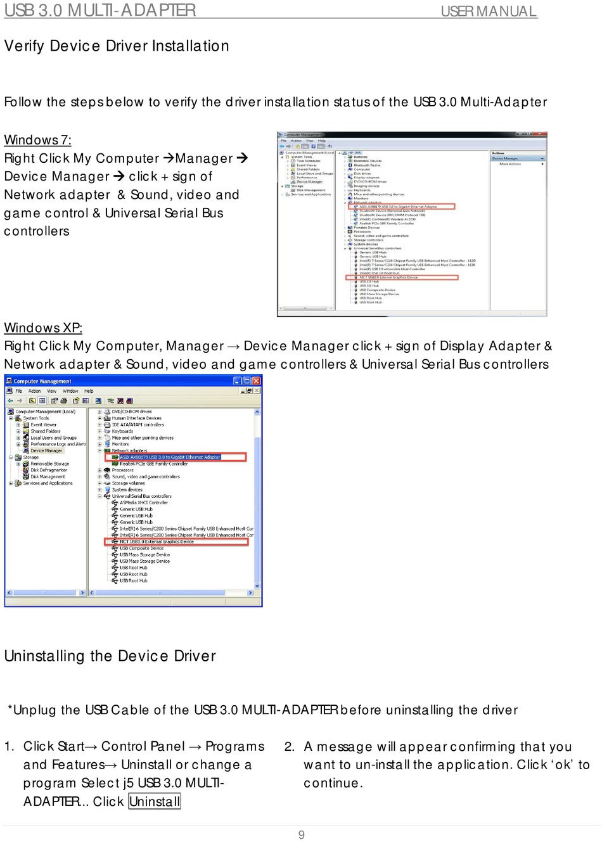Viewport: 602px width, 868px height.
Task: Select Device Manager in Windows 7 console tree
Action: click(x=309, y=182)
